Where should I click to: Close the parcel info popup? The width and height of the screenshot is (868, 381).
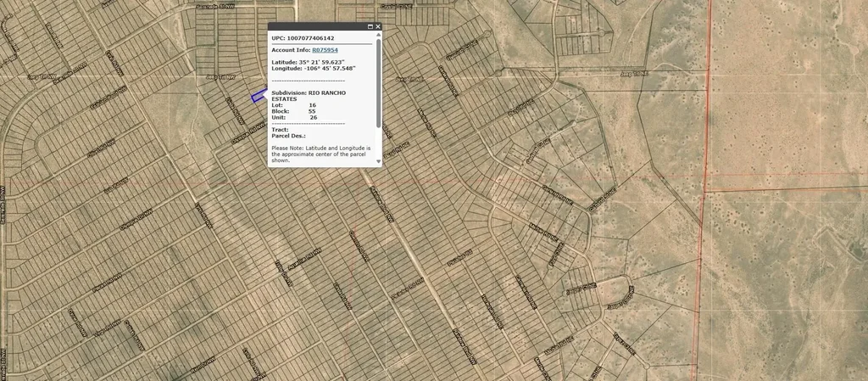click(x=379, y=27)
